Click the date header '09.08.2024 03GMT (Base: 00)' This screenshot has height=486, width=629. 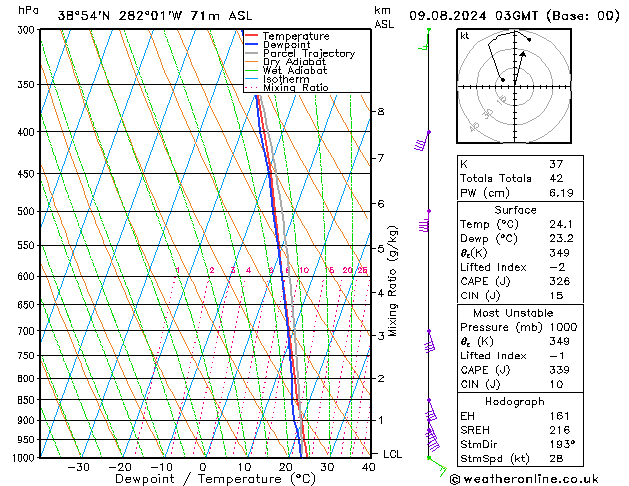(514, 16)
